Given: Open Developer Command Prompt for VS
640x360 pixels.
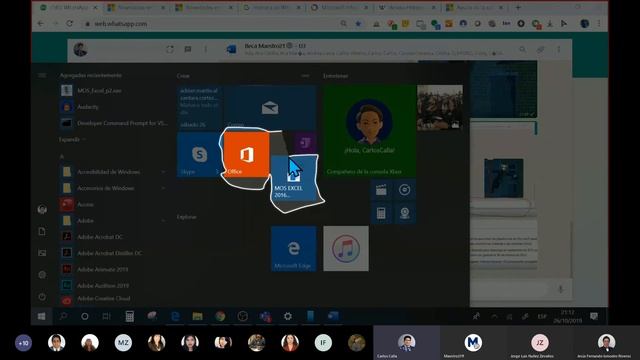Looking at the screenshot, I should point(113,123).
